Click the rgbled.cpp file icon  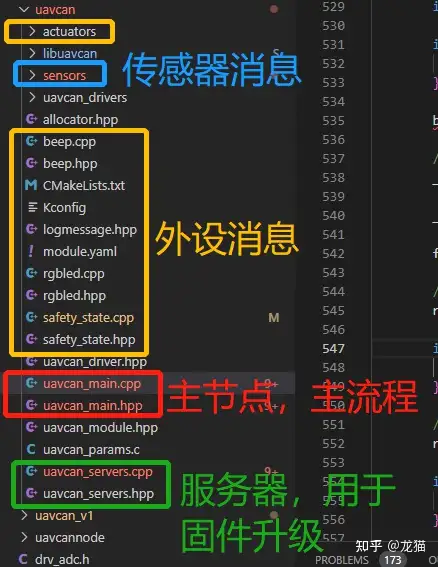(31, 273)
